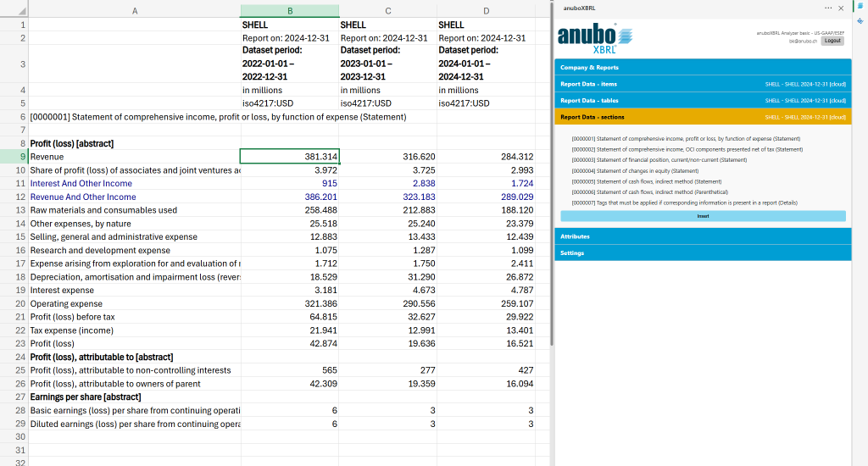Screen dimensions: 868x466
Task: Select section [0000002] OCI components net of tax
Action: click(687, 149)
